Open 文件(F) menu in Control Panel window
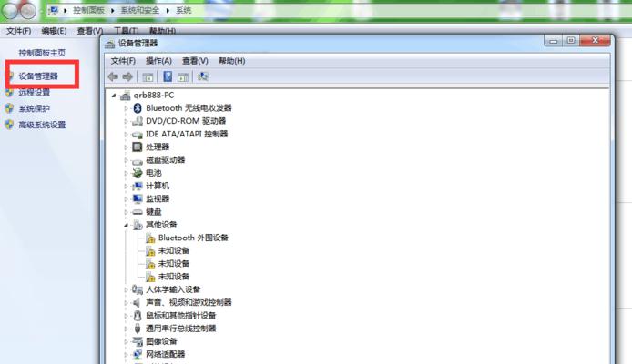Screen dimensions: 632x364 (18, 31)
